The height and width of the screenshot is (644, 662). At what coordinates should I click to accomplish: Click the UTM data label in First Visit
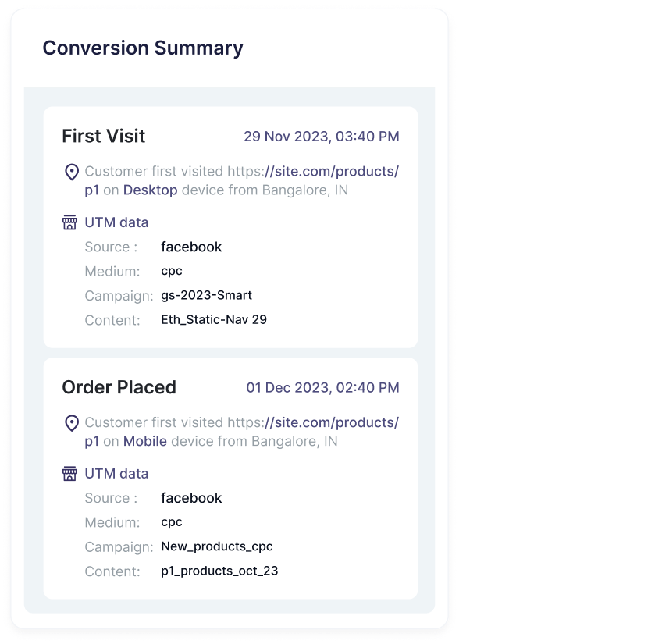(x=116, y=222)
